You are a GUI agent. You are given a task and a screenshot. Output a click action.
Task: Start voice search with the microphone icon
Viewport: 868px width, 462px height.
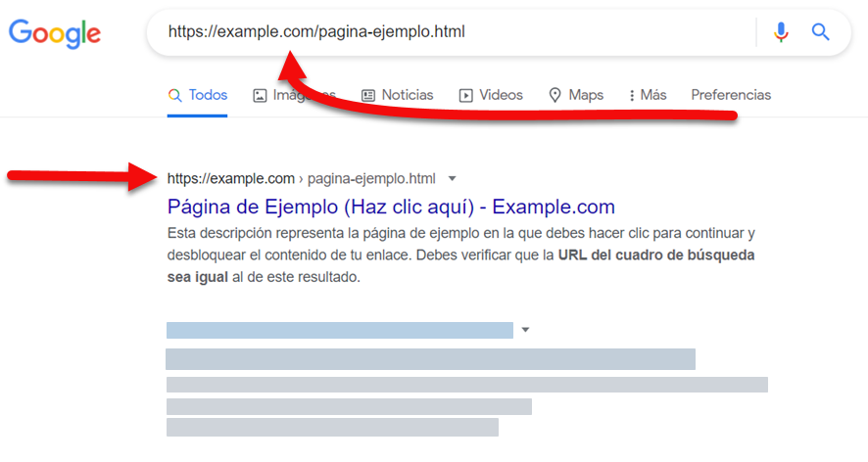tap(781, 32)
